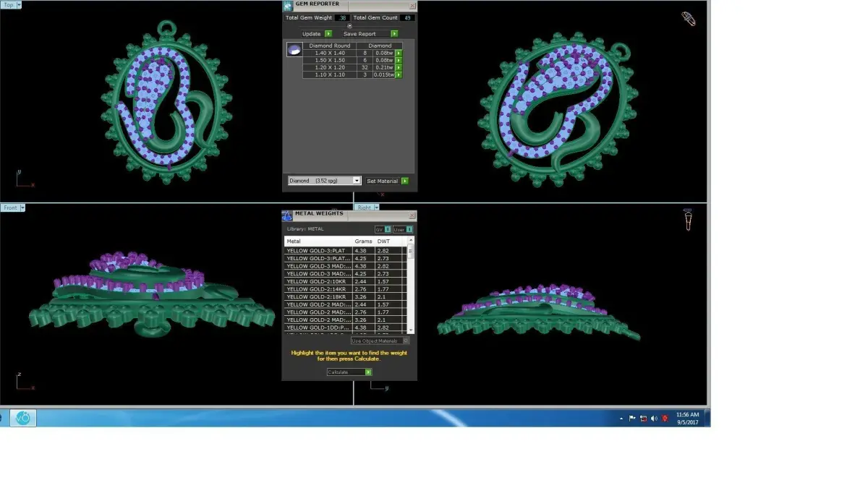Collapse the Gem Reporter panel round toggle

tap(350, 26)
